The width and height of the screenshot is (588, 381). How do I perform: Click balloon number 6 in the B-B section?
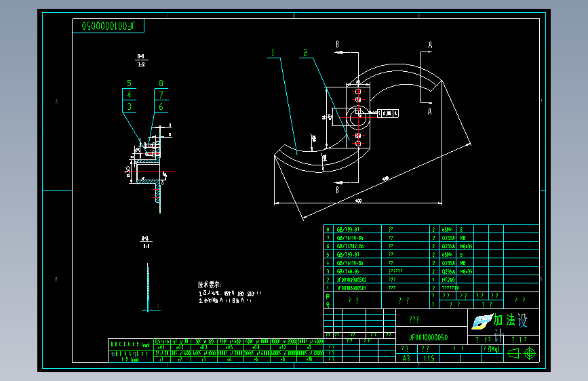(x=161, y=106)
